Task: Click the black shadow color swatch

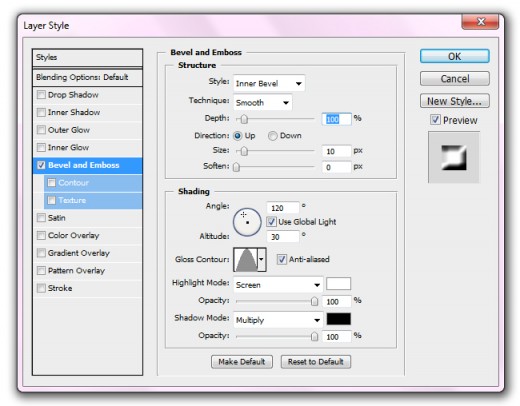Action: (x=338, y=319)
